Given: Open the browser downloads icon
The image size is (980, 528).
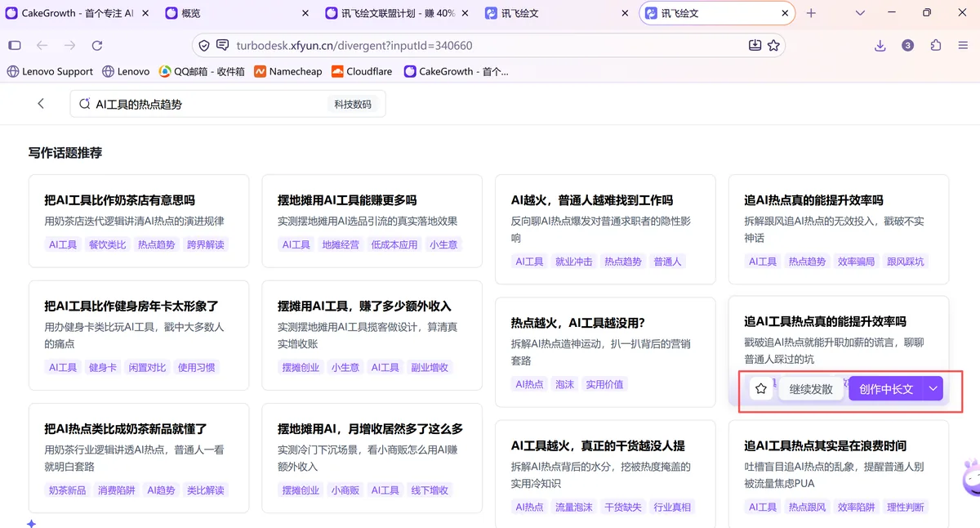Looking at the screenshot, I should 880,46.
